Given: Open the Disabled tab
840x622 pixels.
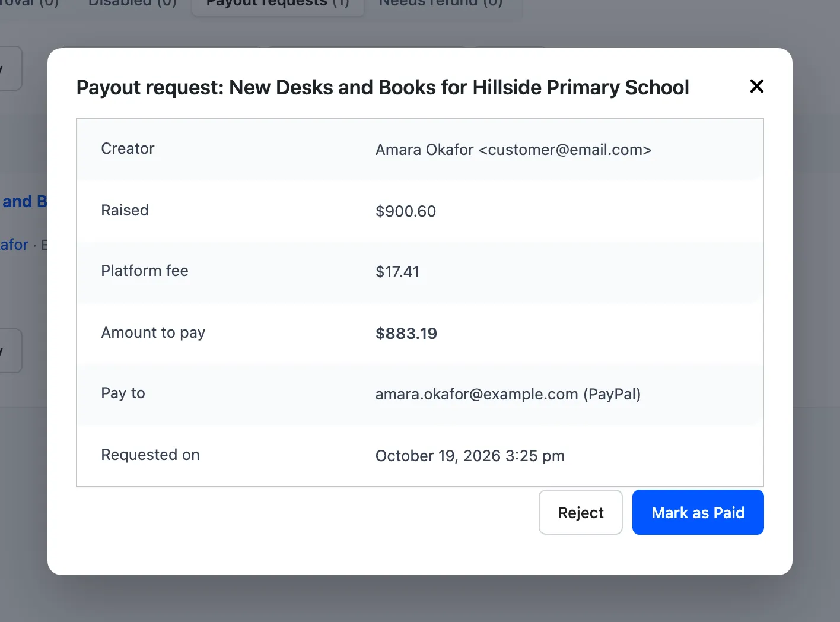Looking at the screenshot, I should click(x=132, y=4).
